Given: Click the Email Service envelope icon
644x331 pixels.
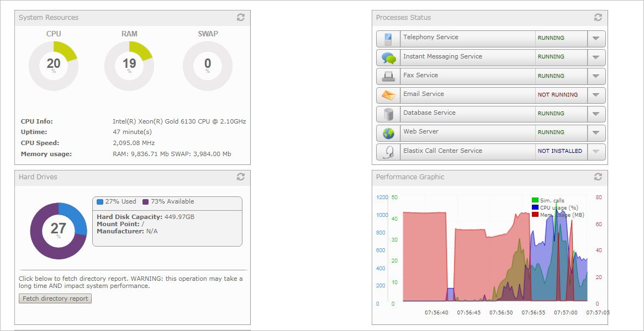Looking at the screenshot, I should click(x=388, y=95).
